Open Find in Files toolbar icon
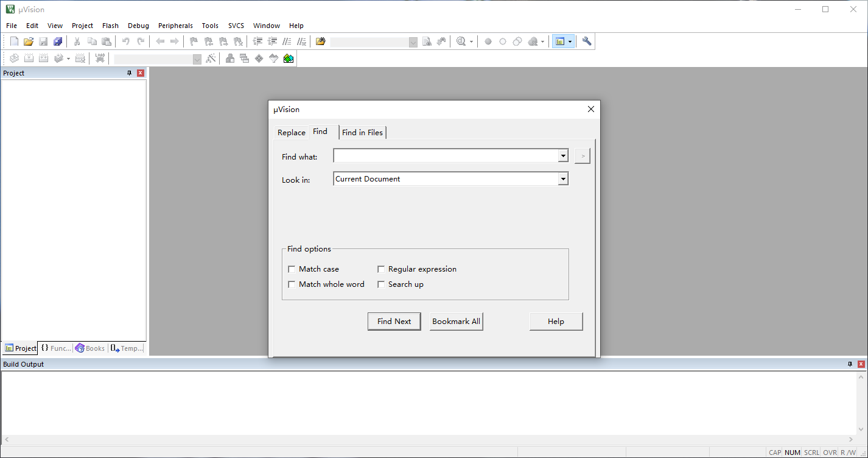The image size is (868, 458). coord(321,41)
